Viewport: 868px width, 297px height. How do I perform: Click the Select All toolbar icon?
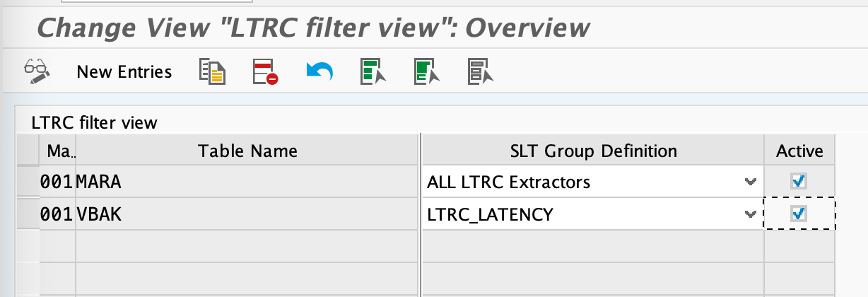(x=373, y=71)
